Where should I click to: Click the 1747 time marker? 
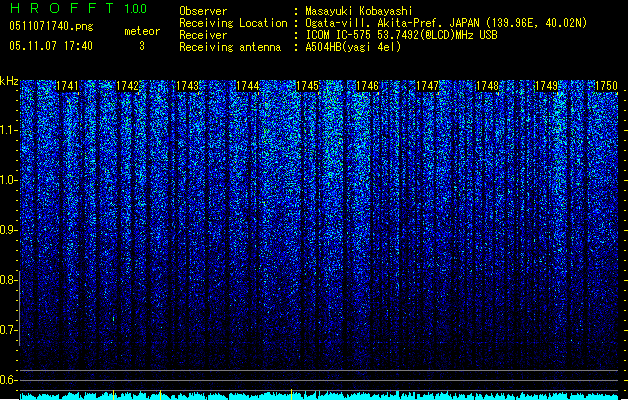click(428, 86)
